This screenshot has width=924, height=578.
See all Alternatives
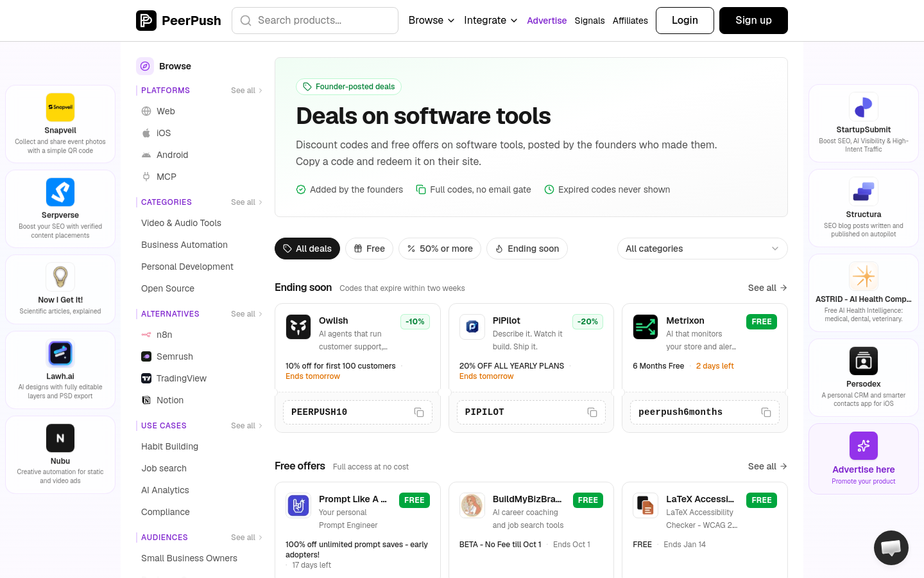(247, 314)
